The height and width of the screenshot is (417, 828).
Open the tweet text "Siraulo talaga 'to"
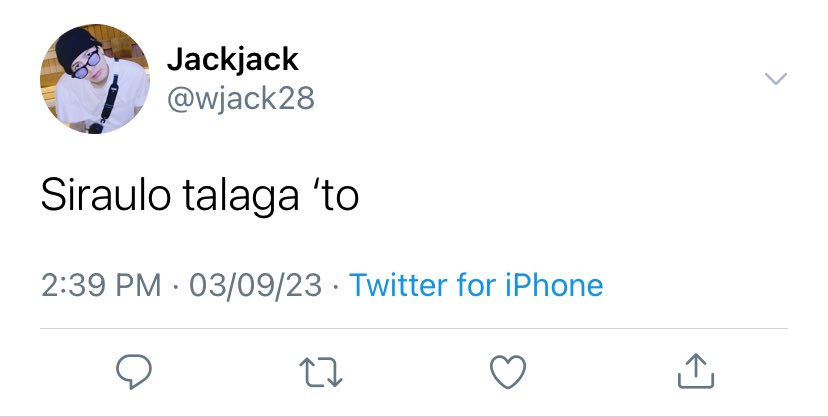tap(200, 196)
